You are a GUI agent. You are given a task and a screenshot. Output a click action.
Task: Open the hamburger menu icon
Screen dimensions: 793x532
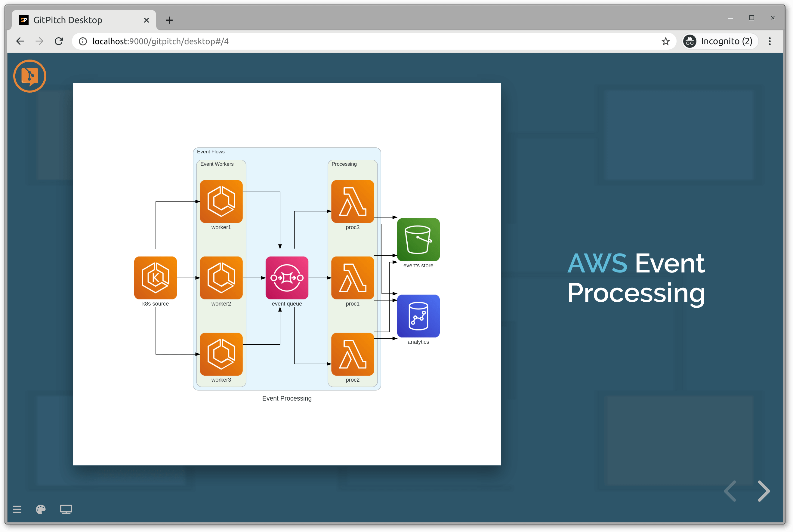(x=17, y=509)
